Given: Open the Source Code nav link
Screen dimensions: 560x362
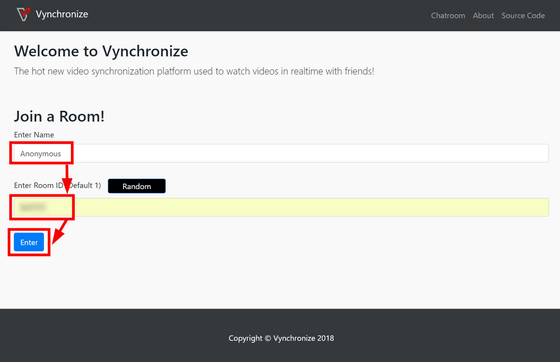Looking at the screenshot, I should [x=523, y=15].
